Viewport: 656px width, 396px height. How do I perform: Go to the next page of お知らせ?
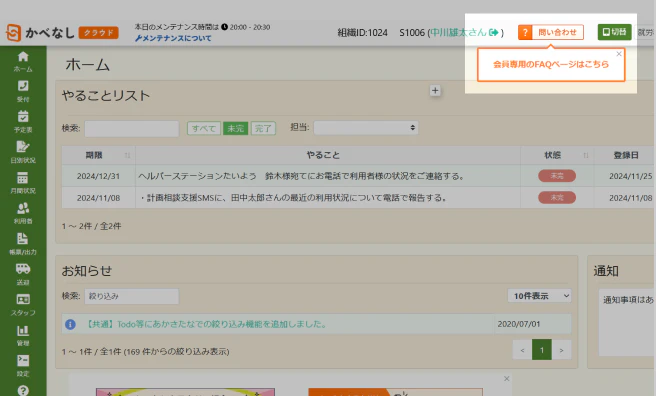tap(561, 350)
